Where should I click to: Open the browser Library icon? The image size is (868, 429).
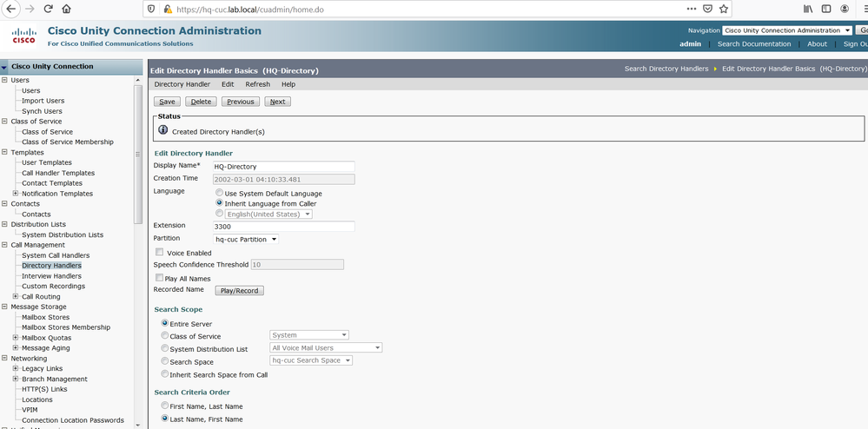[x=808, y=9]
